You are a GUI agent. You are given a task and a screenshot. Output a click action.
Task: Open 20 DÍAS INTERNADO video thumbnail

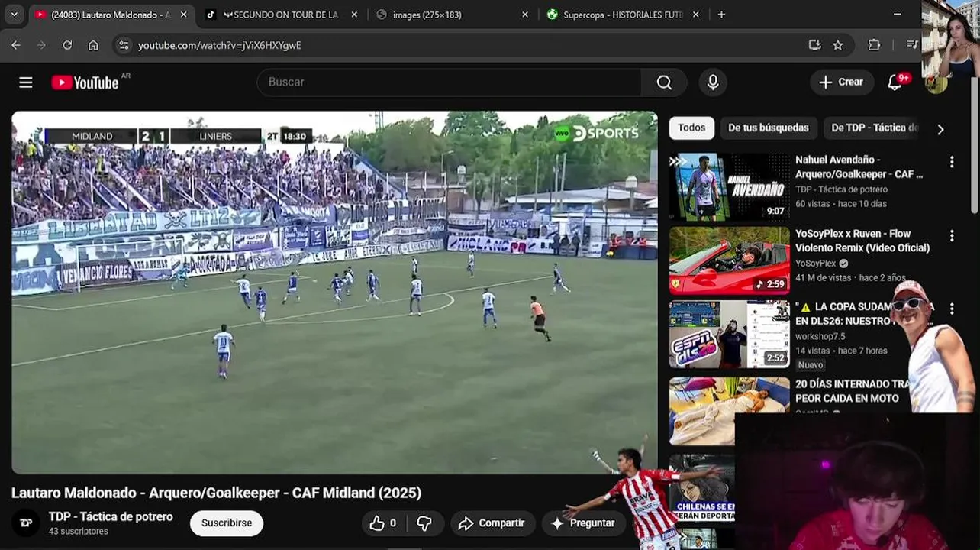(x=730, y=411)
